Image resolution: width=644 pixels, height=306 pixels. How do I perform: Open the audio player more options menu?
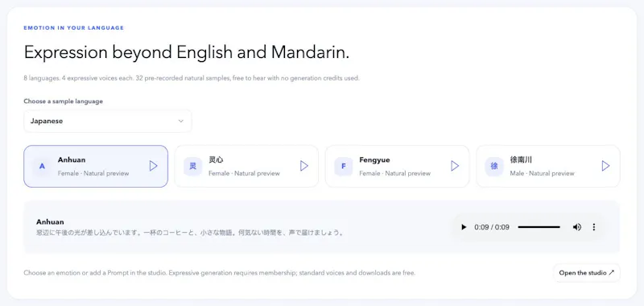593,227
